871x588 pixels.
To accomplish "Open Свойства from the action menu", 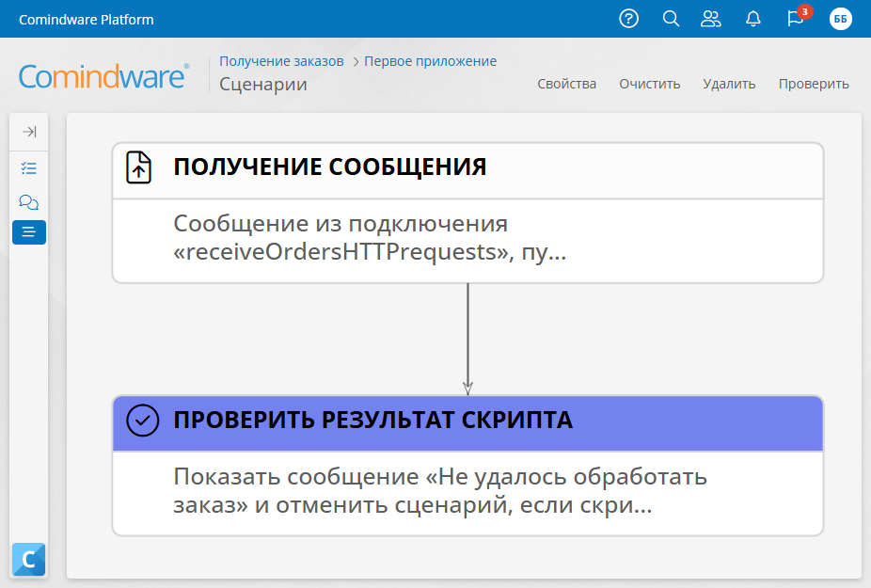I will coord(566,84).
